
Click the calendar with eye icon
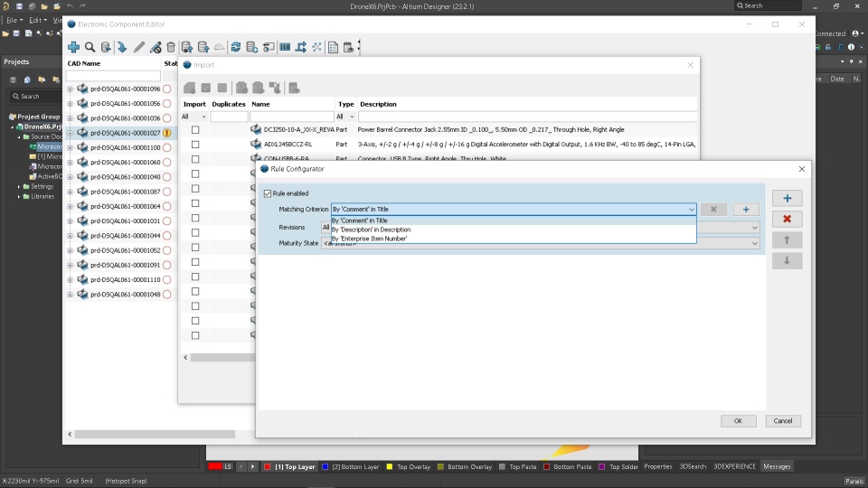tap(349, 47)
